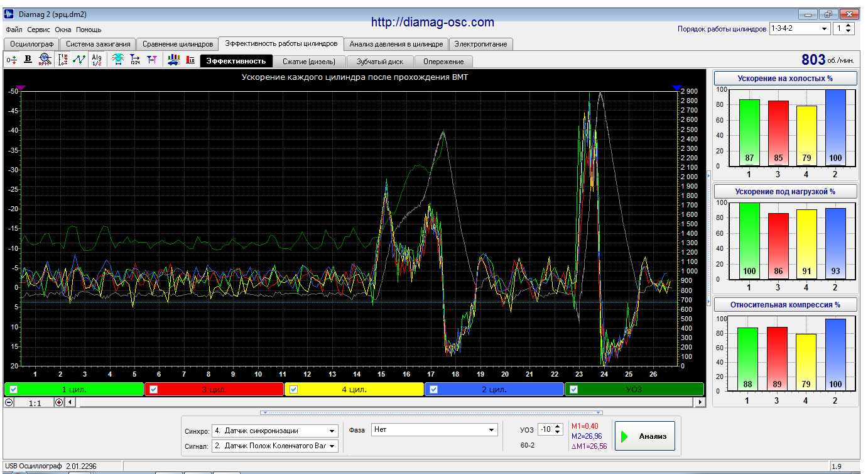Click the УОЗ value input field
Image resolution: width=868 pixels, height=474 pixels.
[x=545, y=430]
